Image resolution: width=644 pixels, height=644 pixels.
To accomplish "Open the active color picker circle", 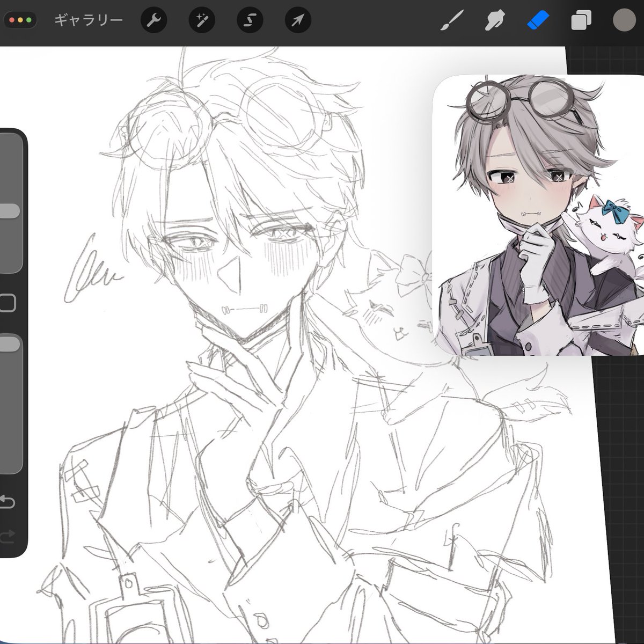I will tap(624, 20).
